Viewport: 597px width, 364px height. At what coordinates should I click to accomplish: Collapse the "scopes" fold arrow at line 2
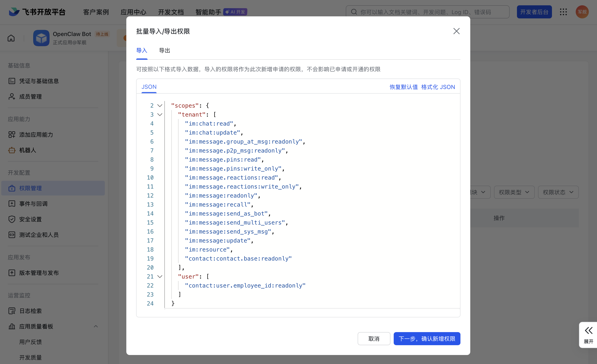pyautogui.click(x=160, y=106)
